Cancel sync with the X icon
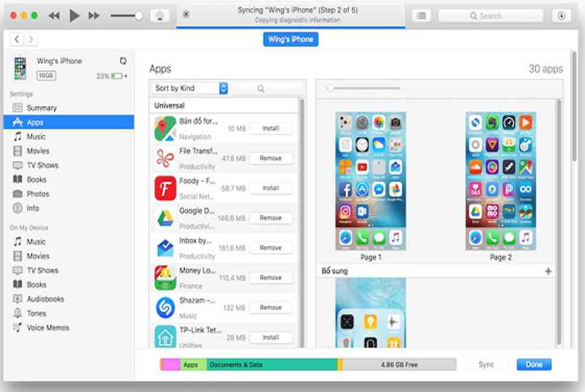This screenshot has height=392, width=585. click(x=187, y=14)
